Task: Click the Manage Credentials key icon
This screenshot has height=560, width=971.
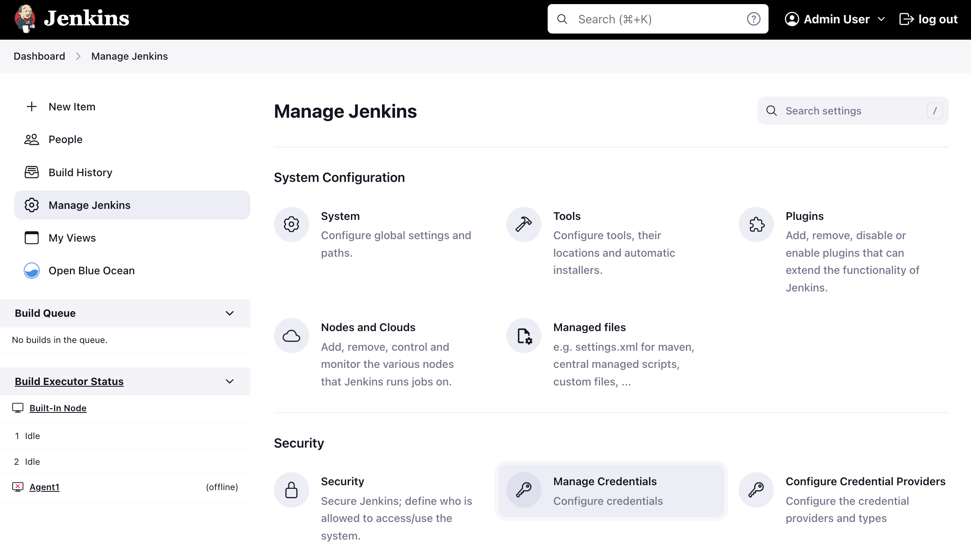Action: click(x=524, y=489)
